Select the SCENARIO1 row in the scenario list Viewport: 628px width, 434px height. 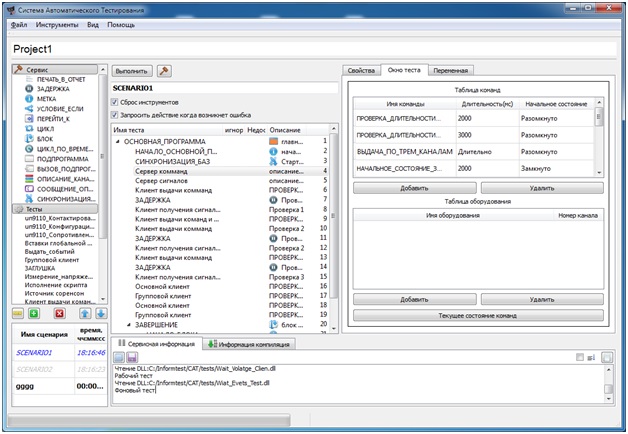(x=60, y=353)
